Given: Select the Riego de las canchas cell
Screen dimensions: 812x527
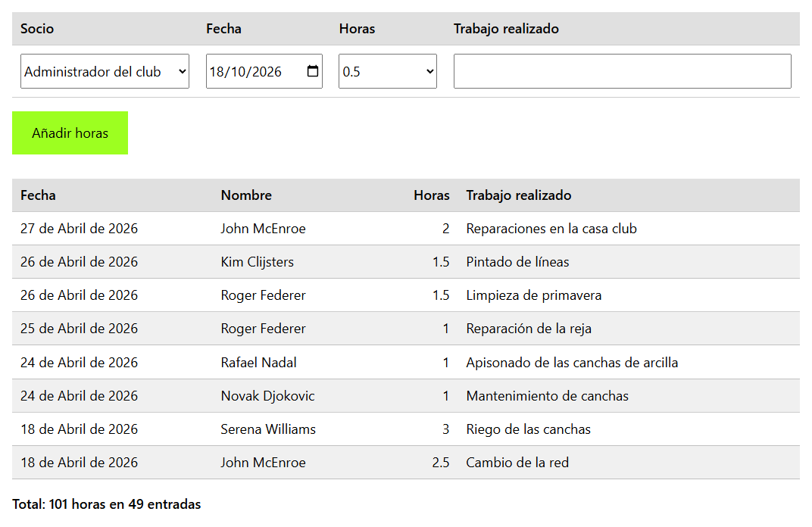Looking at the screenshot, I should [528, 429].
